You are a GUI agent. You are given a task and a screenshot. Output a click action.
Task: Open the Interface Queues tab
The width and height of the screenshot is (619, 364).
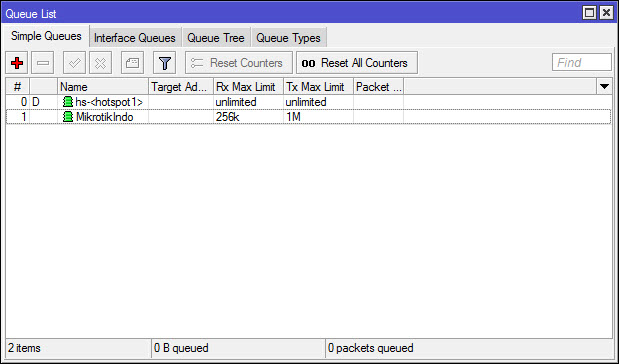tap(135, 38)
